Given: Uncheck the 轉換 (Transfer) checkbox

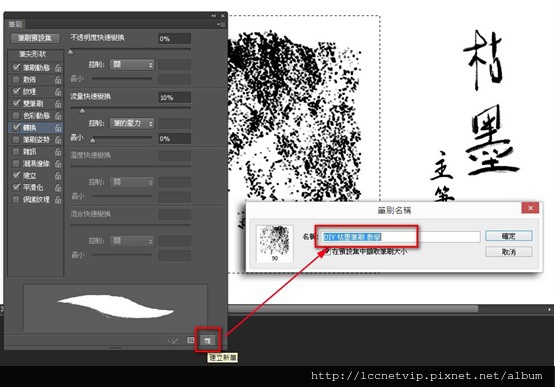Looking at the screenshot, I should tap(16, 127).
